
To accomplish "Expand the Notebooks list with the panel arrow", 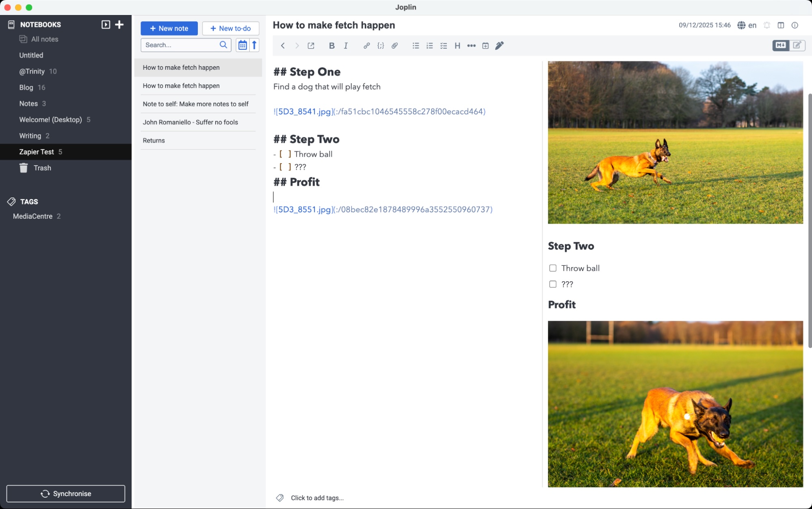I will 105,24.
